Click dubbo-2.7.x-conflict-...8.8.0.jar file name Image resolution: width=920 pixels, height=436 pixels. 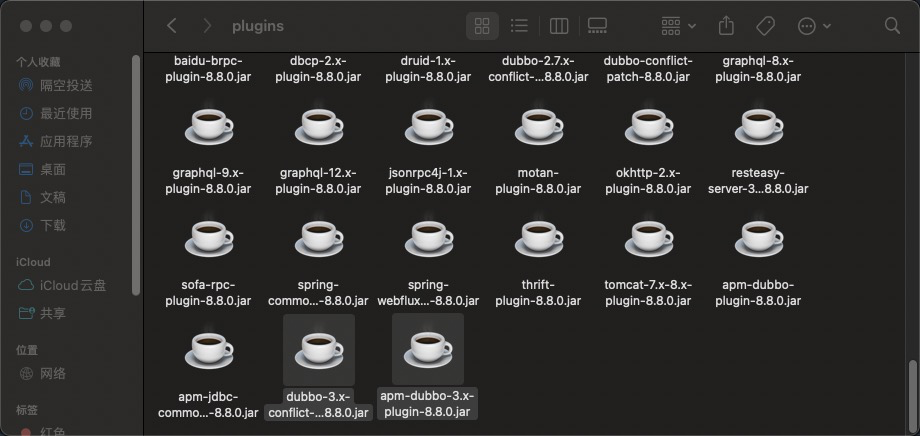click(538, 69)
